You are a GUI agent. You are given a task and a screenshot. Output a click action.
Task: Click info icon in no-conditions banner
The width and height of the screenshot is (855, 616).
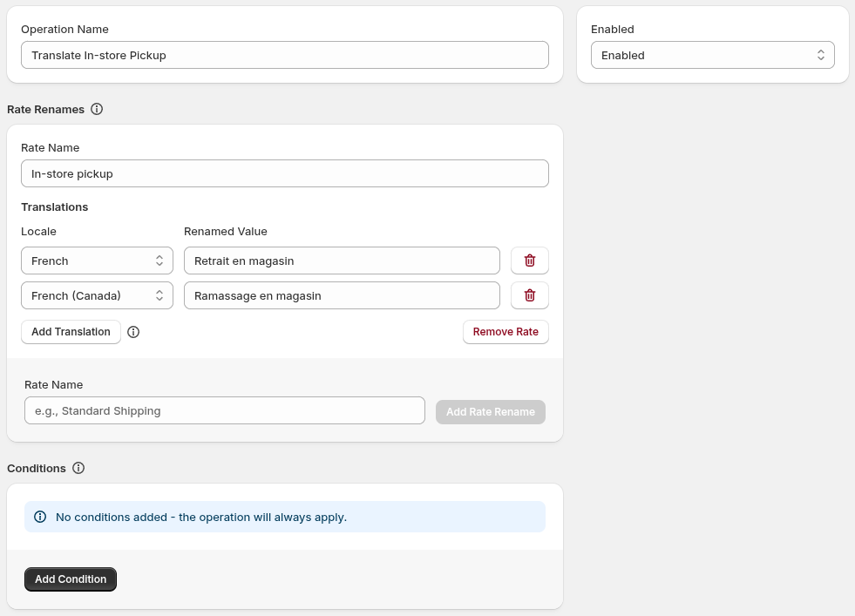click(x=40, y=517)
